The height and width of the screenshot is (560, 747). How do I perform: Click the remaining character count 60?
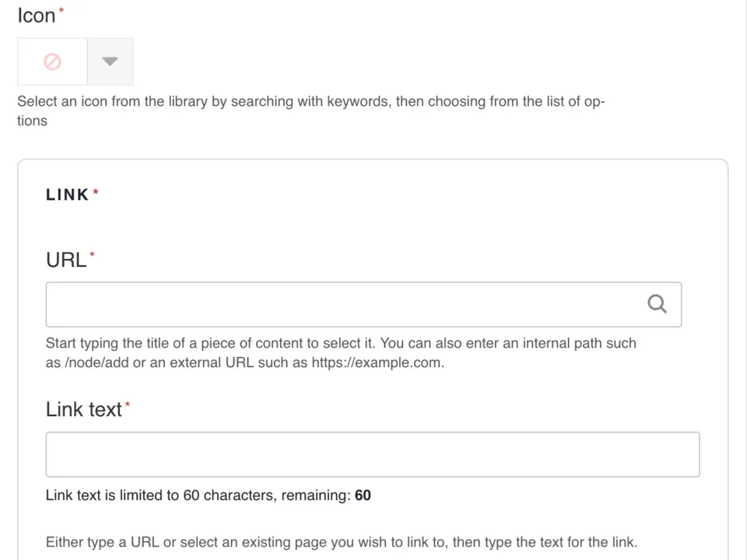point(363,495)
